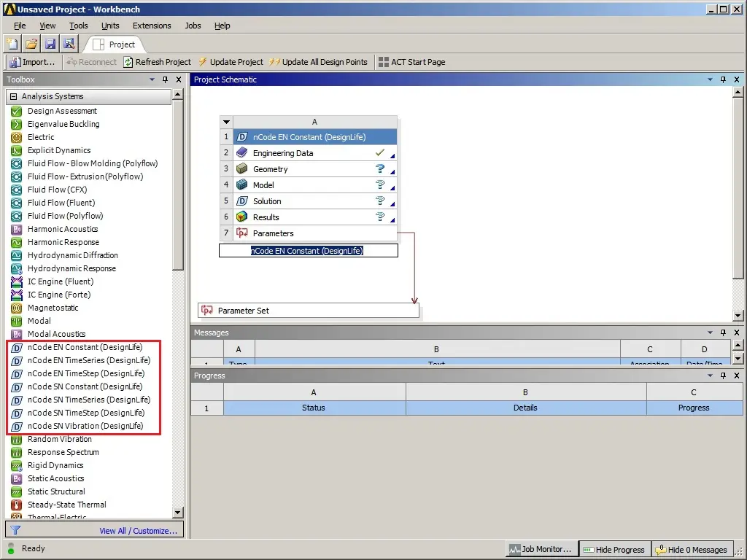The width and height of the screenshot is (747, 560).
Task: Open the Job Monitor
Action: (x=541, y=549)
